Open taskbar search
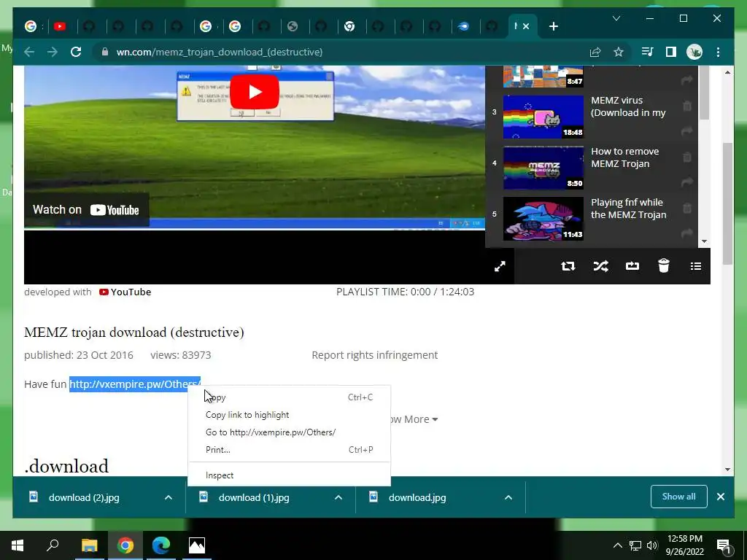 pyautogui.click(x=53, y=545)
